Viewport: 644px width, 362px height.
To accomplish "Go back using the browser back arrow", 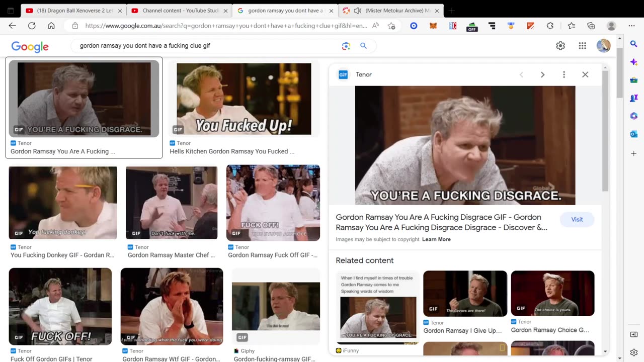I will point(12,26).
